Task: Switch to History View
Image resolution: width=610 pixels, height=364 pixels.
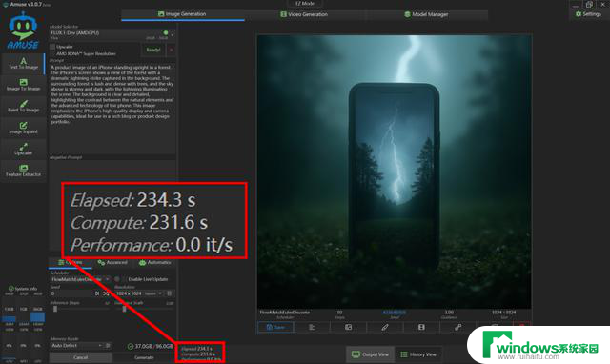Action: pos(418,354)
